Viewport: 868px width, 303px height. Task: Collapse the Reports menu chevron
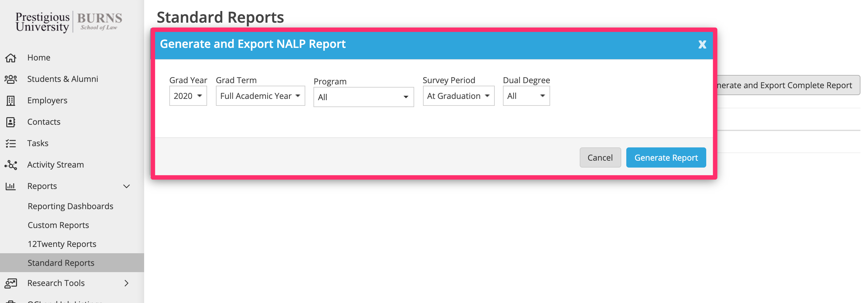click(127, 186)
